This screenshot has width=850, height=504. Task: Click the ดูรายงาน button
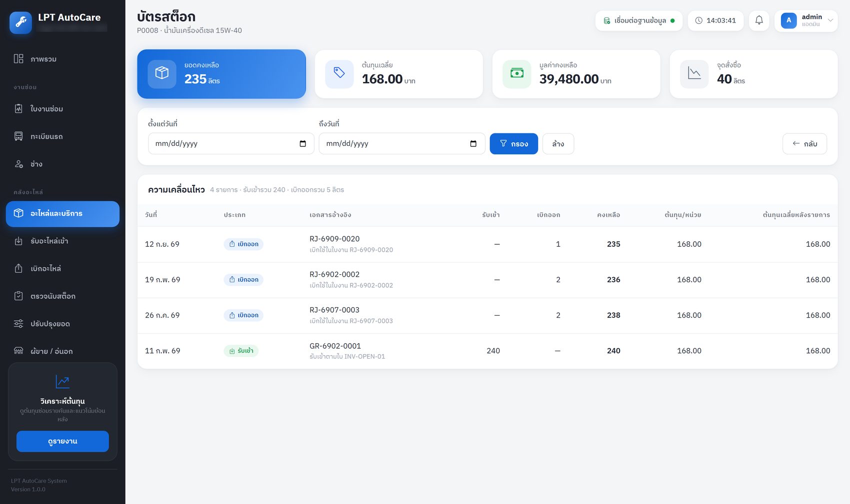click(x=62, y=442)
